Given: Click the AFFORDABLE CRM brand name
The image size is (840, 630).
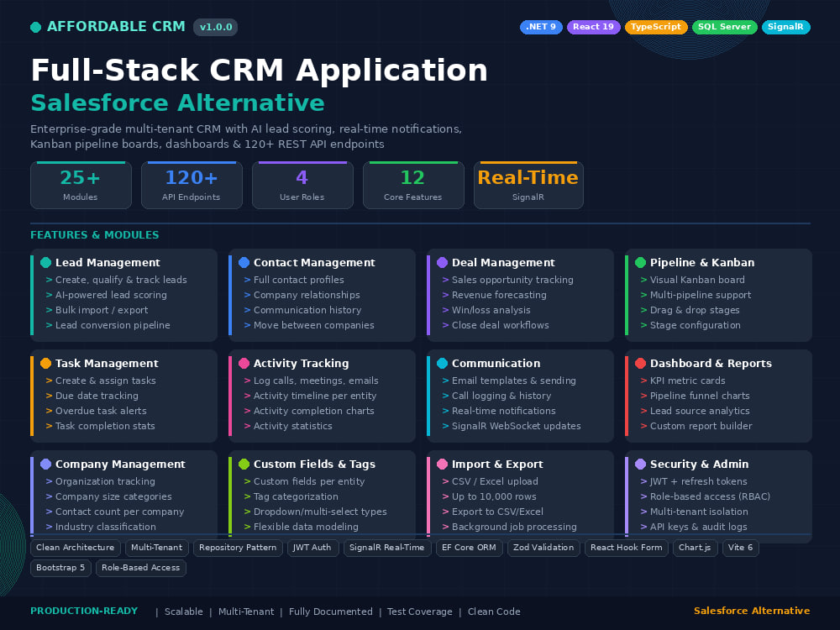Looking at the screenshot, I should (x=116, y=26).
